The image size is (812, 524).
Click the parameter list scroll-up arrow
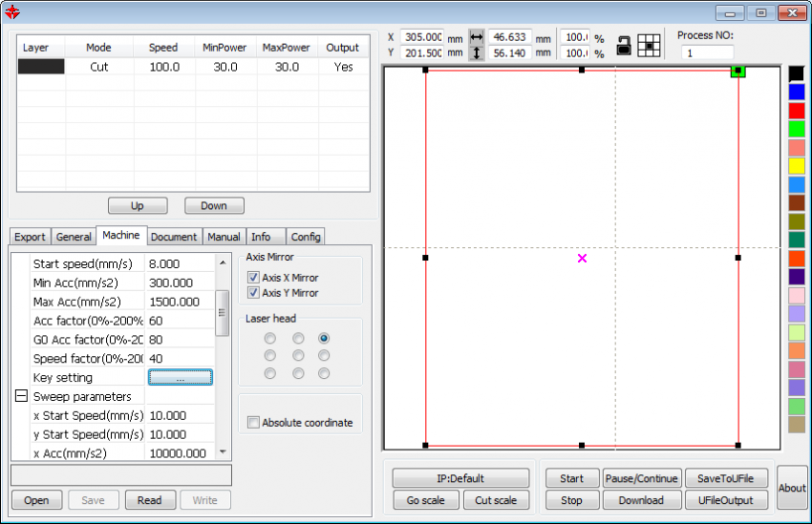tap(223, 262)
